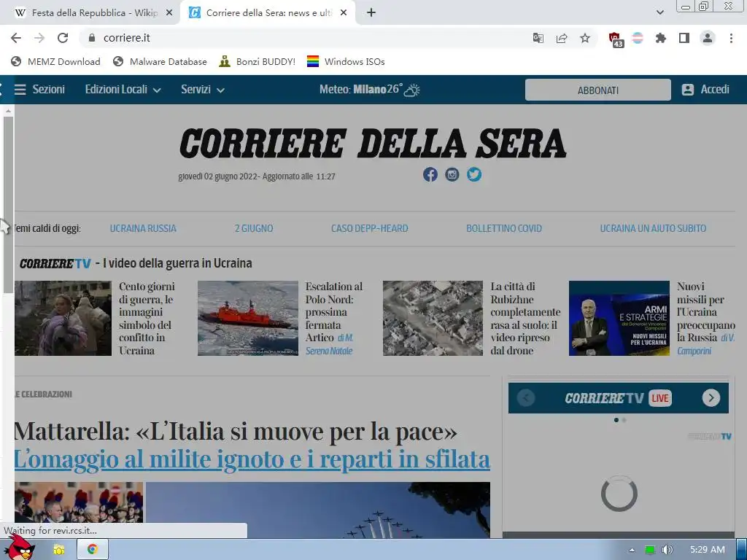Switch to Festa della Repubblica Wikipedia tab

pyautogui.click(x=90, y=13)
